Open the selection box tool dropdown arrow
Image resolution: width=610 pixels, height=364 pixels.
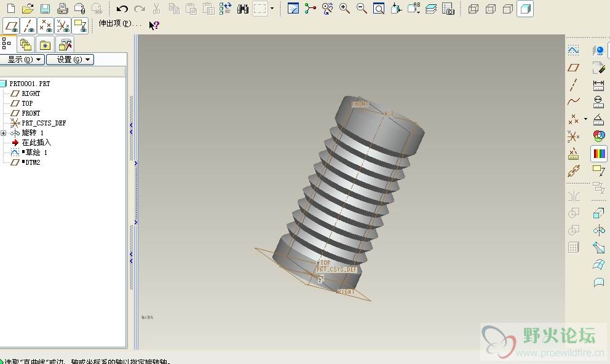coord(272,9)
